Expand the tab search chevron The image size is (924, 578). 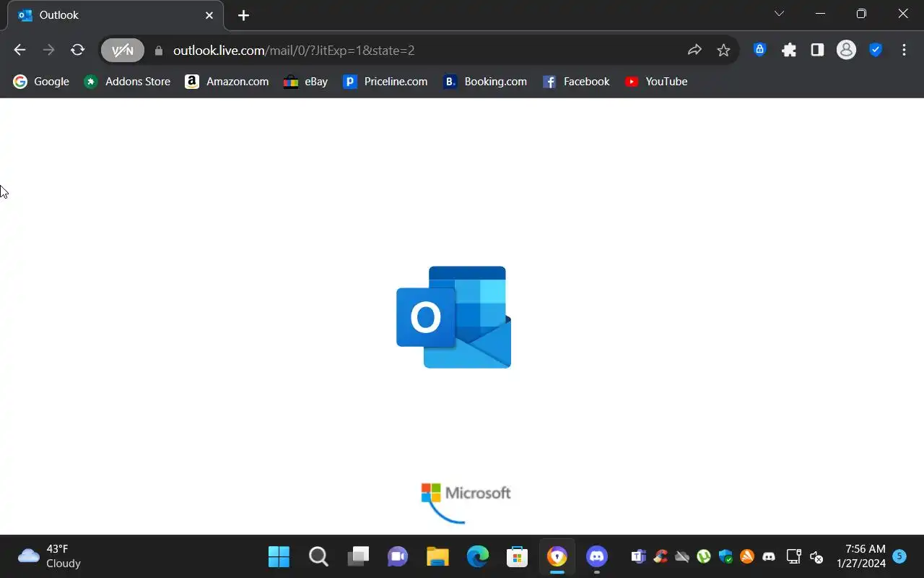(779, 14)
